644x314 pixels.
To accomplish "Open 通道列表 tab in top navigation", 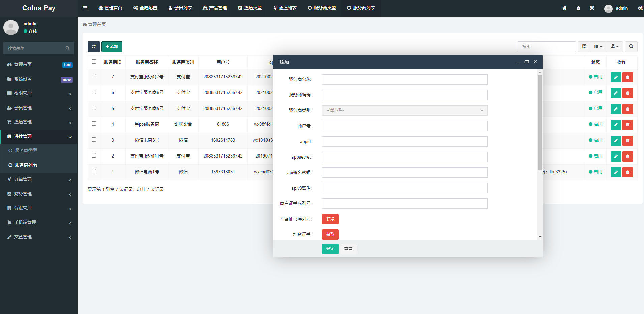I will point(285,8).
